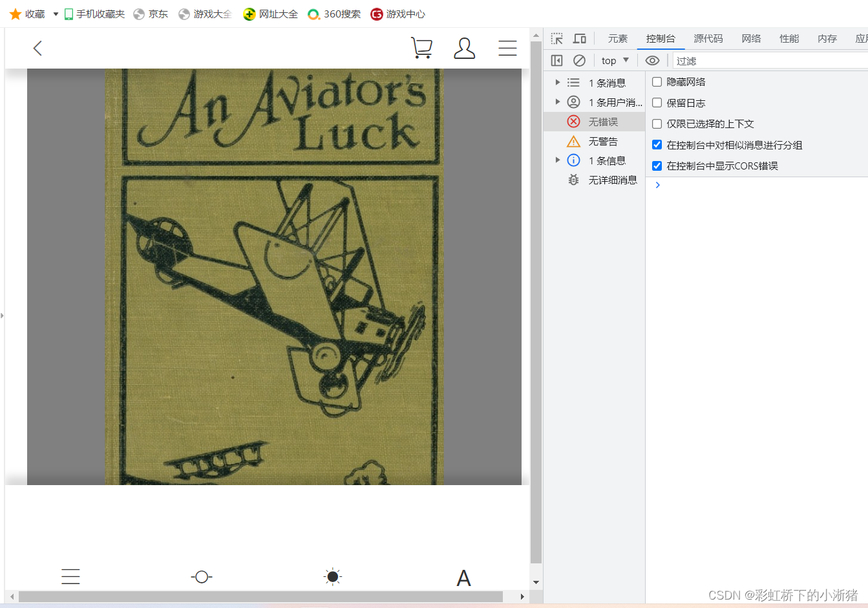Screen dimensions: 868x608
Task: Toggle the 隐藏网络 checkbox
Action: [657, 81]
